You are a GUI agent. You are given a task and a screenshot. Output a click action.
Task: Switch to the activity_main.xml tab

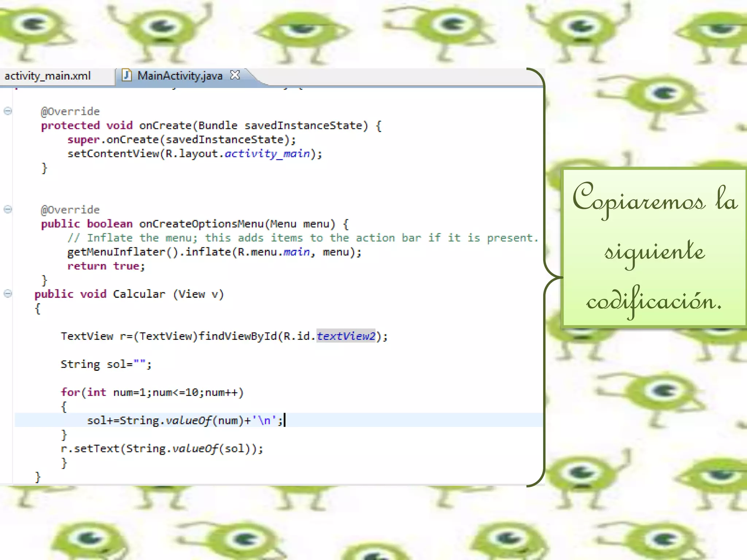point(47,76)
